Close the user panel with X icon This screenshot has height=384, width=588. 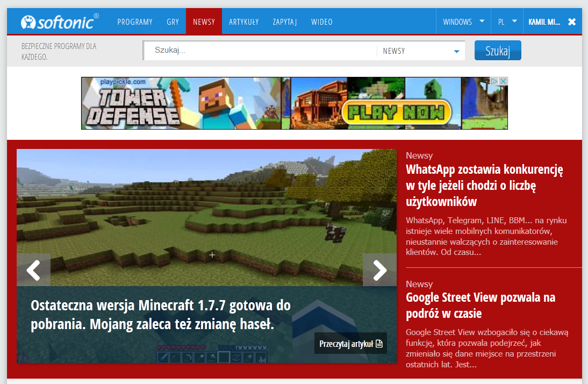(x=572, y=22)
